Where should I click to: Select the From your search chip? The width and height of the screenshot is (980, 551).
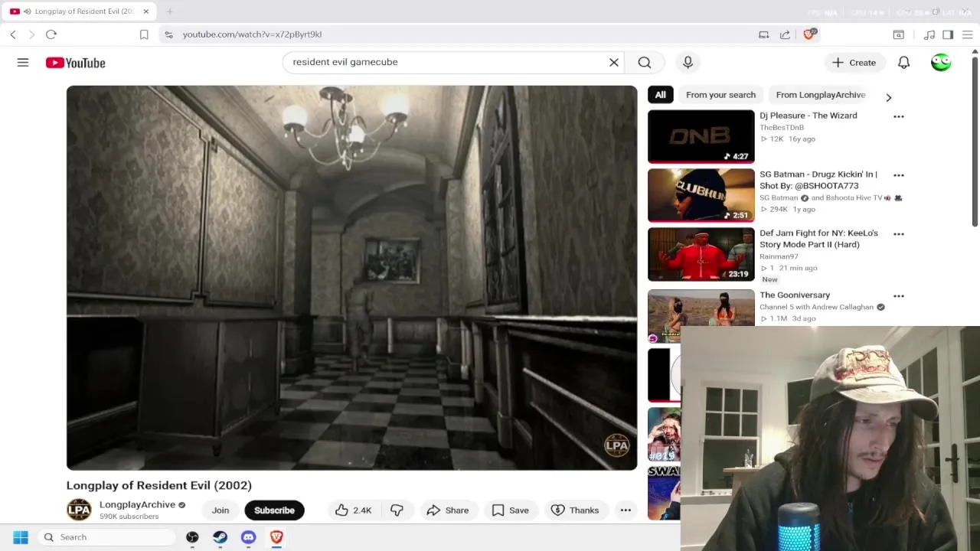pos(720,95)
